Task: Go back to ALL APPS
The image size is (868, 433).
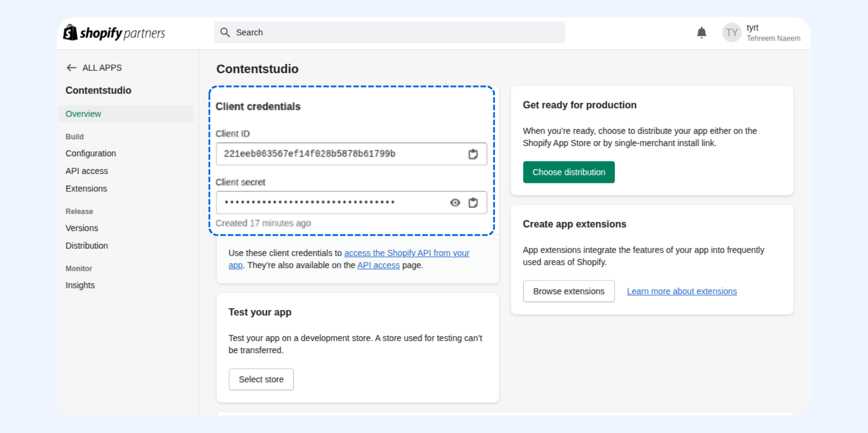Action: pyautogui.click(x=102, y=68)
